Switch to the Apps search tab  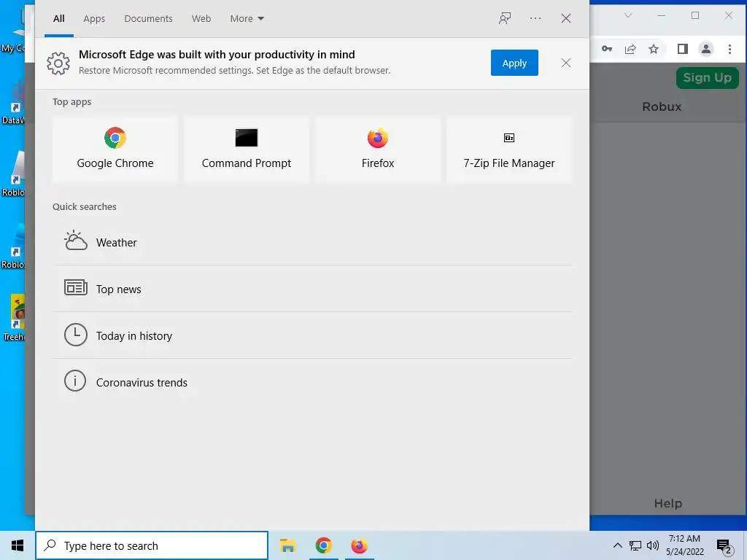pyautogui.click(x=94, y=18)
